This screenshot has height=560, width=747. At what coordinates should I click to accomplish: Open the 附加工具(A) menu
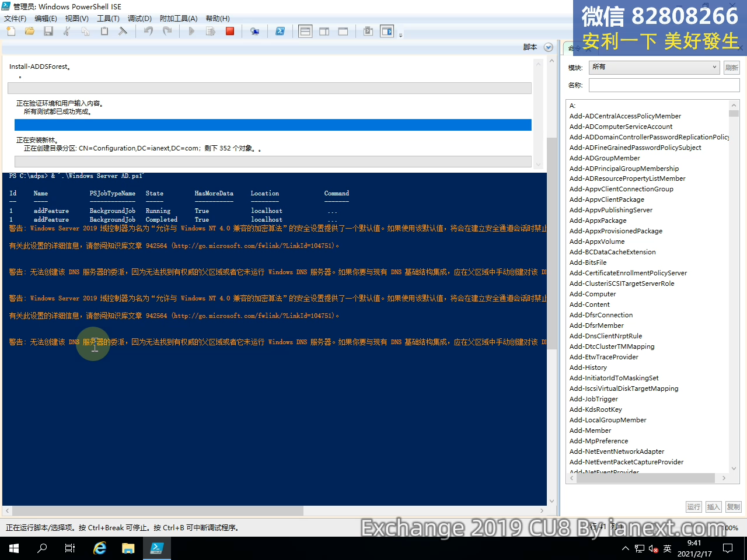(x=179, y=19)
